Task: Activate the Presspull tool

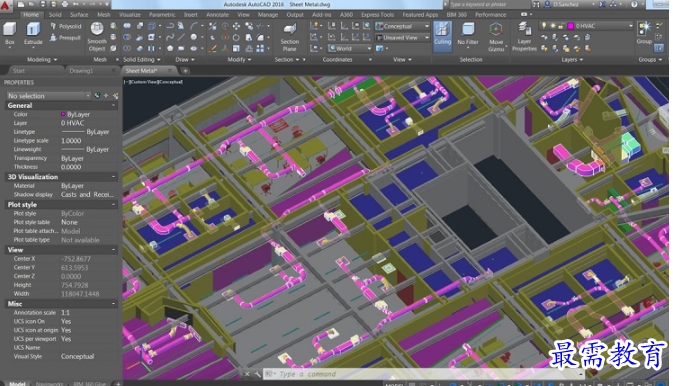Action: coord(65,37)
